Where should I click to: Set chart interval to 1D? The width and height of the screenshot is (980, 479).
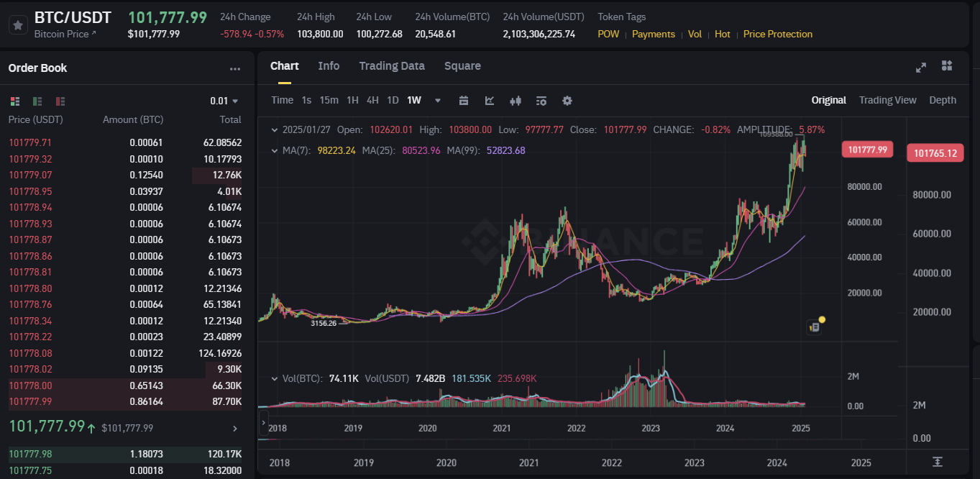point(393,100)
